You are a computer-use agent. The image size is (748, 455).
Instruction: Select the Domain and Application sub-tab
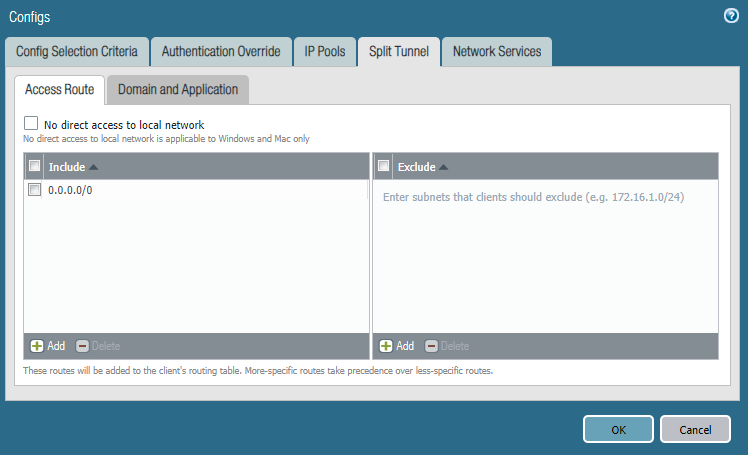(x=178, y=90)
